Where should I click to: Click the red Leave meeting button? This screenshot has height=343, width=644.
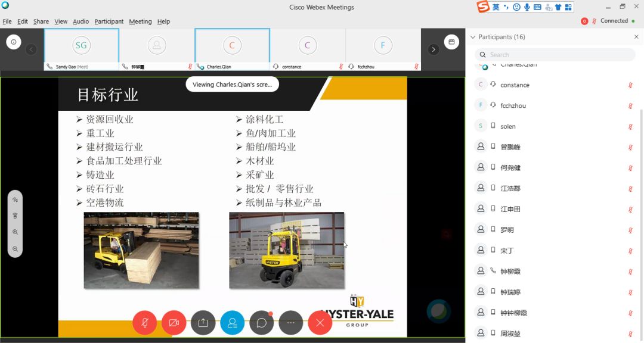[320, 323]
